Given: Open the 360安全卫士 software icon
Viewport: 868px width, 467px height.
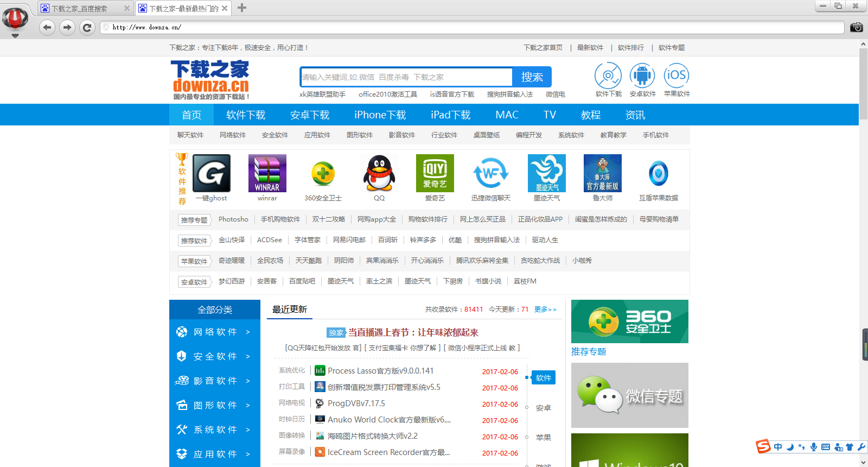Looking at the screenshot, I should (323, 174).
